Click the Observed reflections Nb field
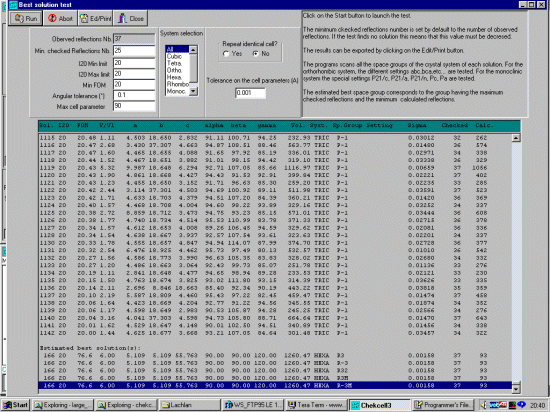 pyautogui.click(x=134, y=39)
